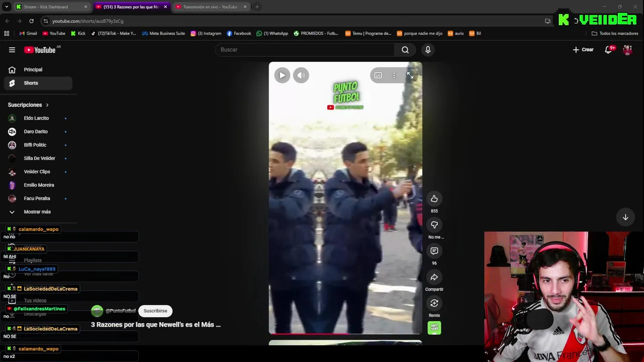Open the notifications bell

[x=609, y=50]
